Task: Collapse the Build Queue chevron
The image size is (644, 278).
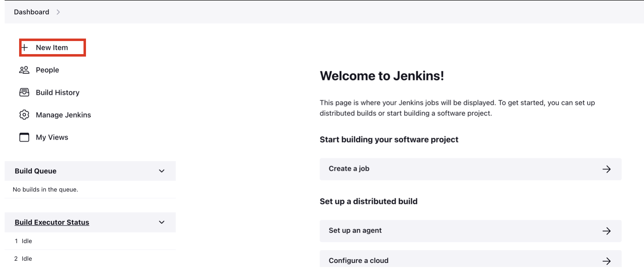Action: pos(162,171)
